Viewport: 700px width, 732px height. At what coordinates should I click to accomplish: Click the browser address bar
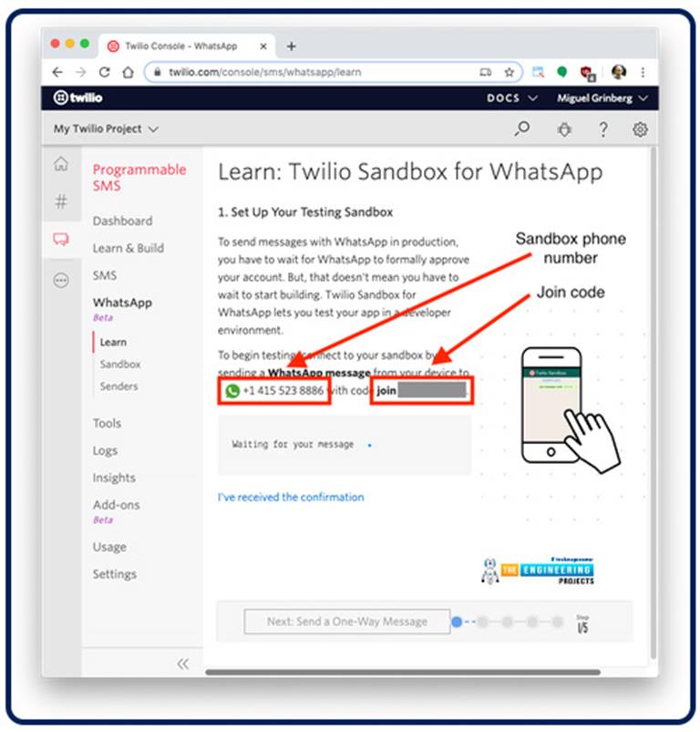334,72
